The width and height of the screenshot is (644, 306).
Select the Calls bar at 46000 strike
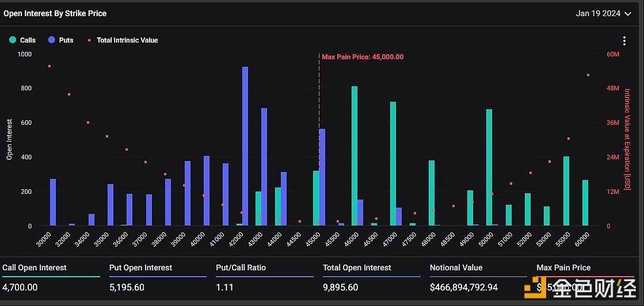pyautogui.click(x=355, y=156)
